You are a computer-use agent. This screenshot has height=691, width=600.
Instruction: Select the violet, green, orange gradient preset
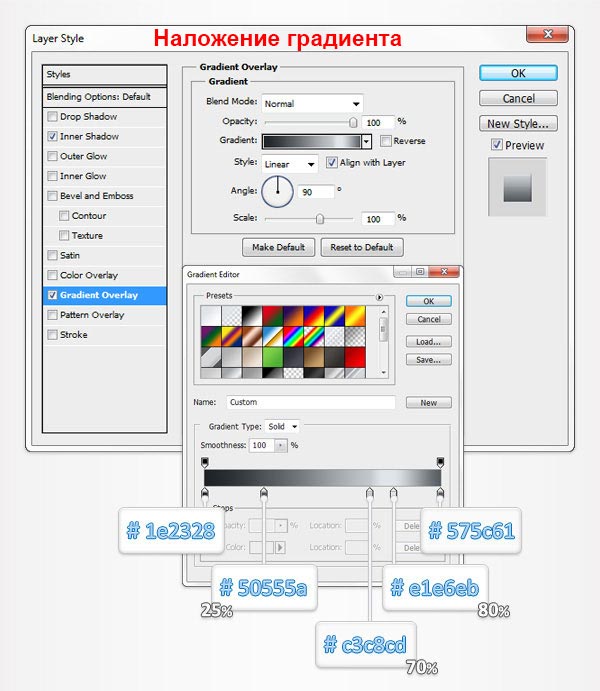tap(211, 337)
